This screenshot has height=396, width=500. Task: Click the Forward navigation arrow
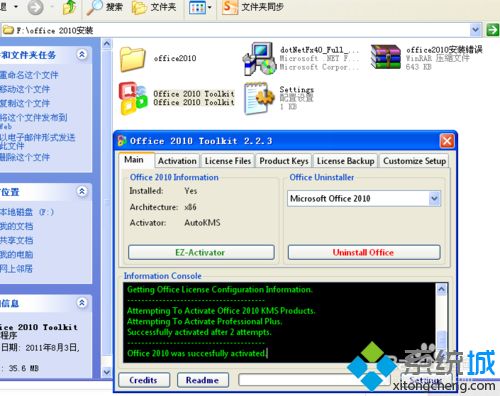35,7
